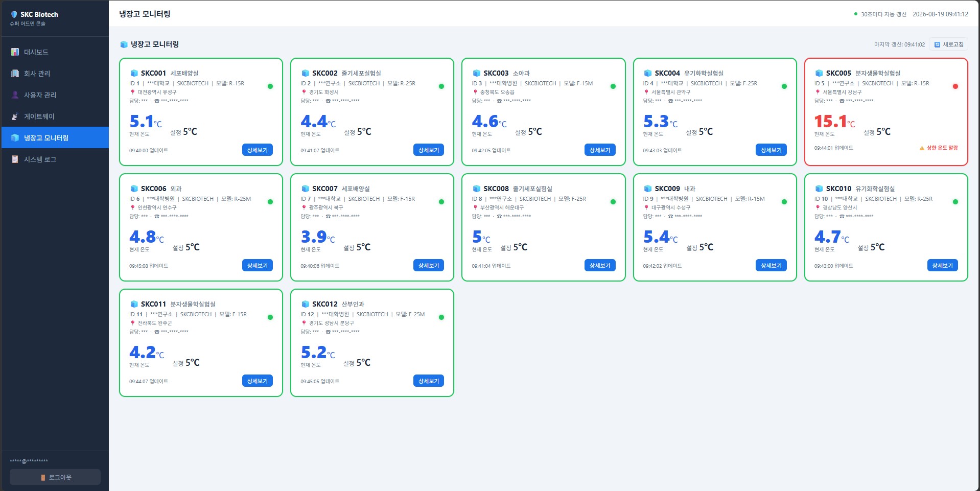Click the 로그아웃 button
The image size is (980, 491).
(x=55, y=477)
